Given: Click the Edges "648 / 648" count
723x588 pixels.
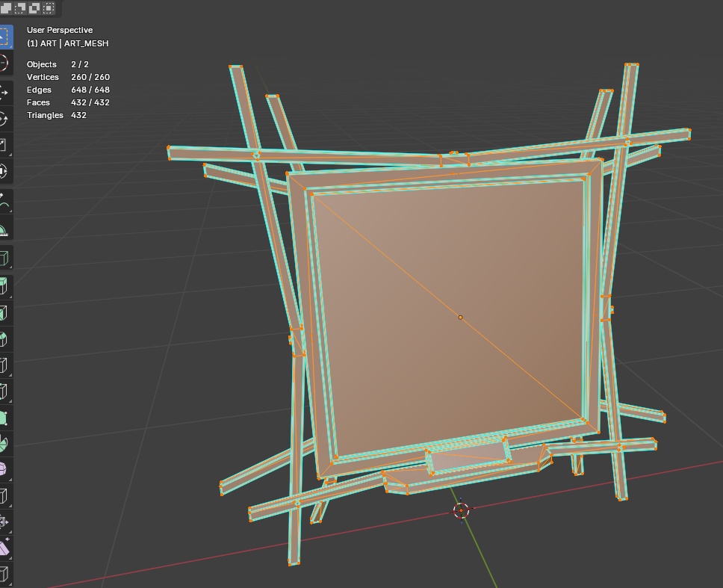Looking at the screenshot, I should pos(90,90).
